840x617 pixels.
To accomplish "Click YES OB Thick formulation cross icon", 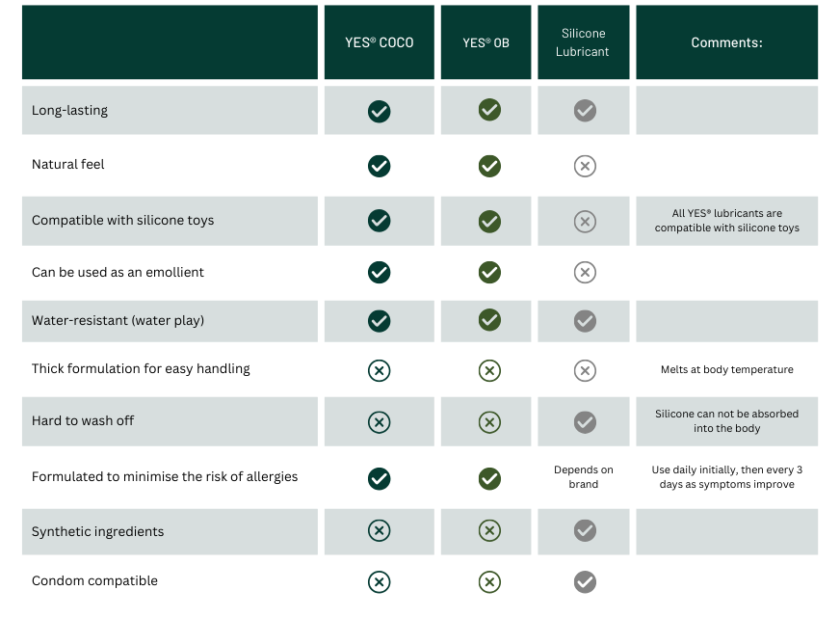I will (489, 370).
